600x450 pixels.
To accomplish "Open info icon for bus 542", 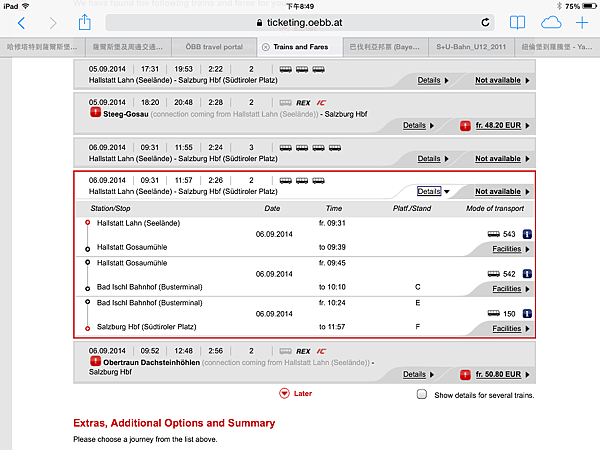I will tap(527, 274).
